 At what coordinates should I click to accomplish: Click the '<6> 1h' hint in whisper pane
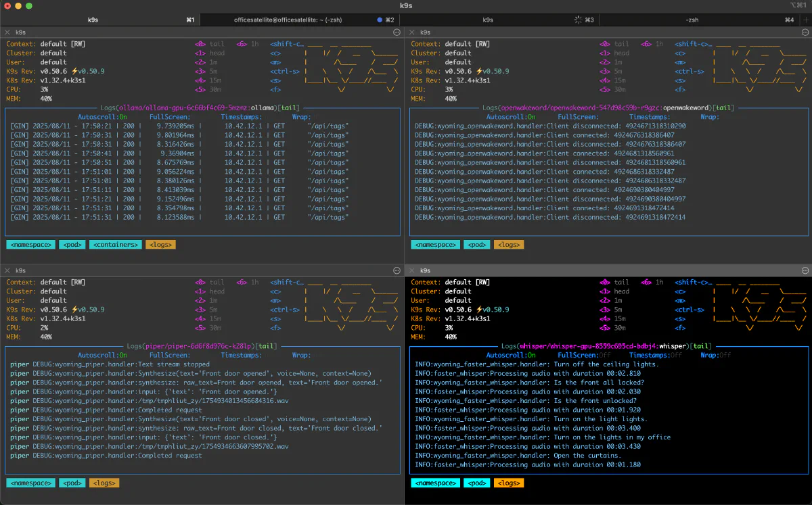pos(652,282)
